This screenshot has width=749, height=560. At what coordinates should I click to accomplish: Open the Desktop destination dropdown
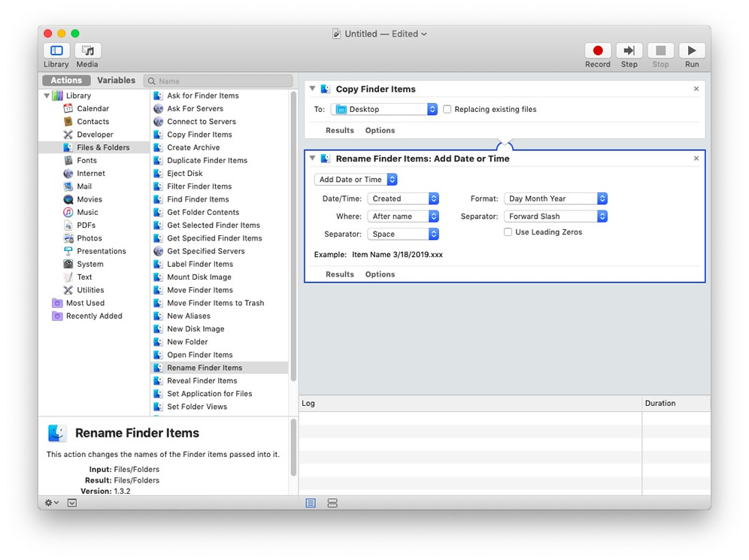[384, 109]
